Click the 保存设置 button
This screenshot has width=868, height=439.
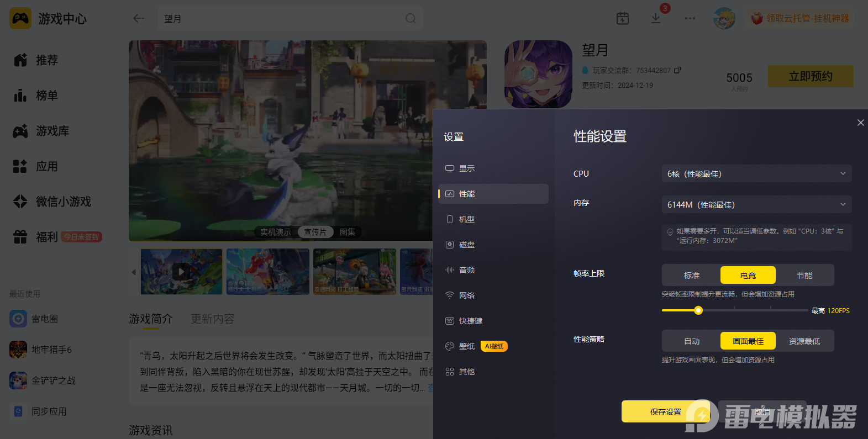pyautogui.click(x=666, y=411)
